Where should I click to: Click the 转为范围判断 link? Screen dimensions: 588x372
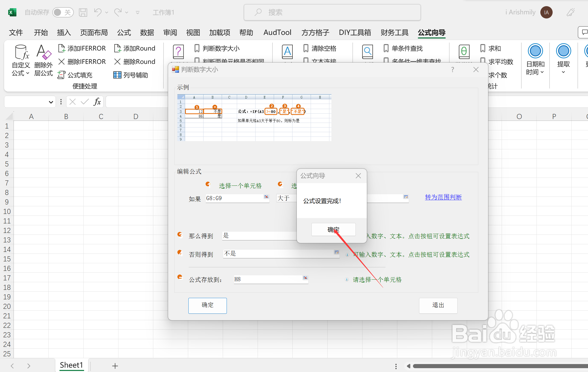pyautogui.click(x=443, y=197)
